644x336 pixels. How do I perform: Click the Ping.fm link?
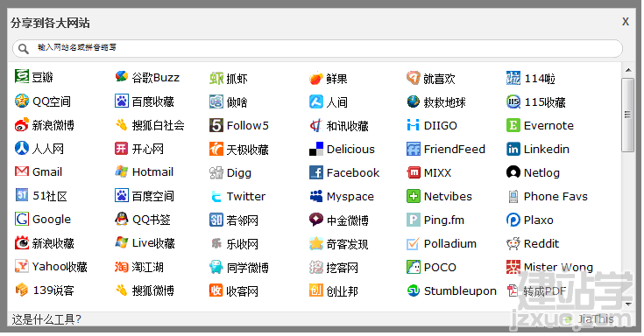444,220
